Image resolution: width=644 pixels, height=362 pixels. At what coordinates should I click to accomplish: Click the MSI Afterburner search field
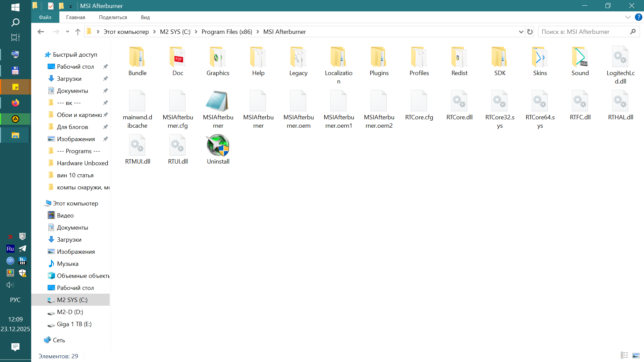coord(584,32)
